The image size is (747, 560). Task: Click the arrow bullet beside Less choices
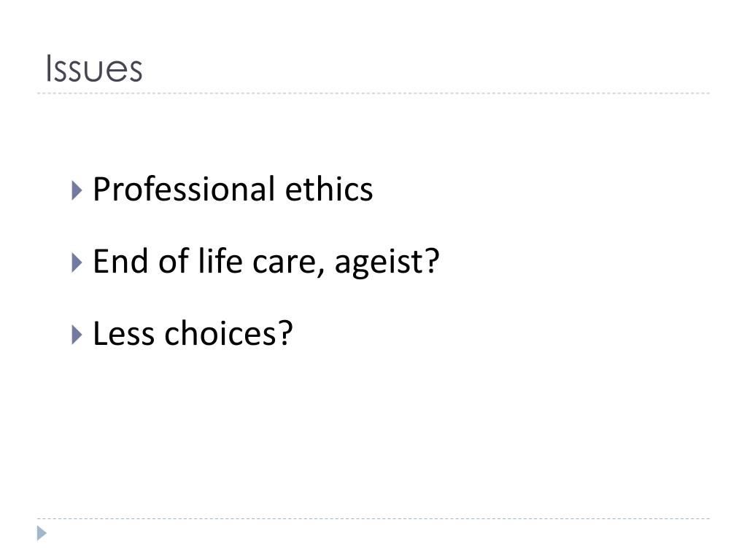pyautogui.click(x=77, y=335)
